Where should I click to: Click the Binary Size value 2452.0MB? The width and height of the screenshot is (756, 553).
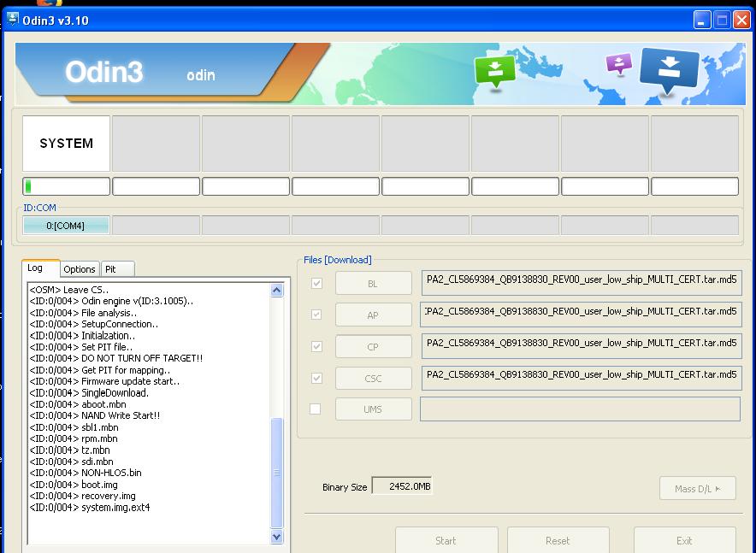[x=402, y=486]
